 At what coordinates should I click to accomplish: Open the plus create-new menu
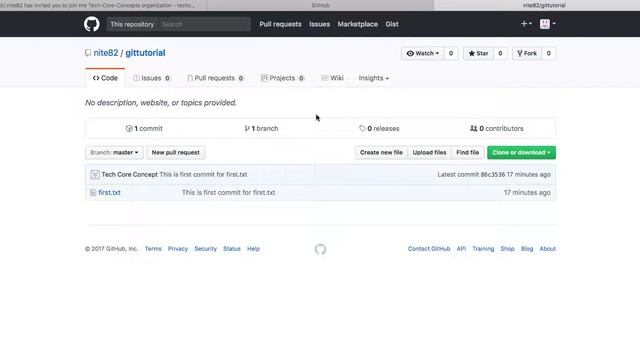(x=526, y=24)
